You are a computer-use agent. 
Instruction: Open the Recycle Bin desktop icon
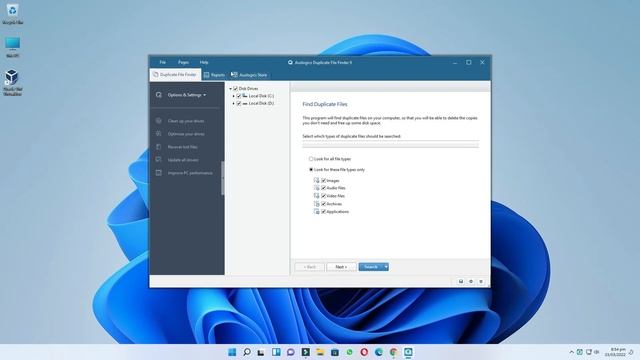12,14
